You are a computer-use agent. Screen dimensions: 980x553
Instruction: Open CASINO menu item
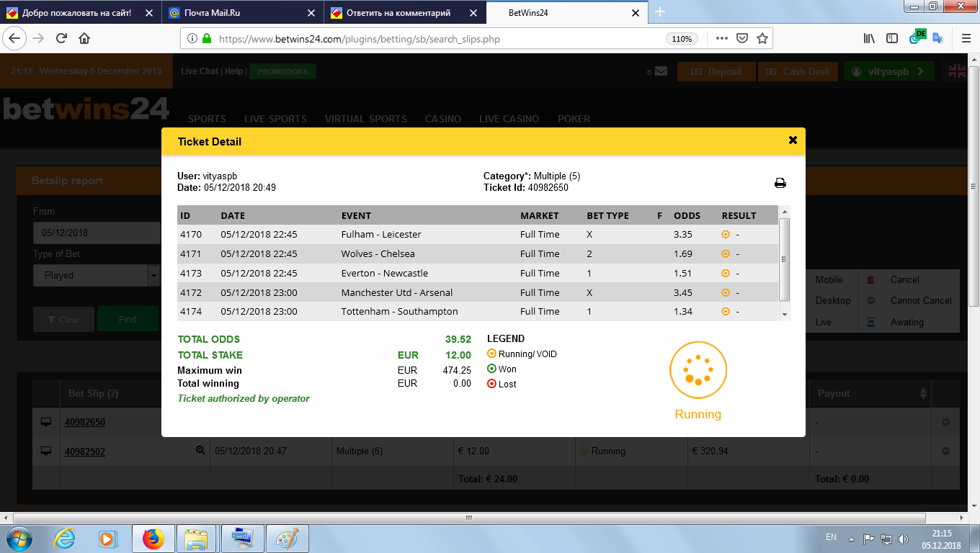(x=443, y=119)
